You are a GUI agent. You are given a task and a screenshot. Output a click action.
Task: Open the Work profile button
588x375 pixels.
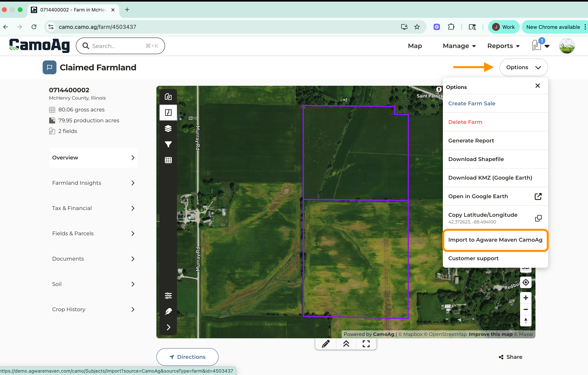pos(503,27)
